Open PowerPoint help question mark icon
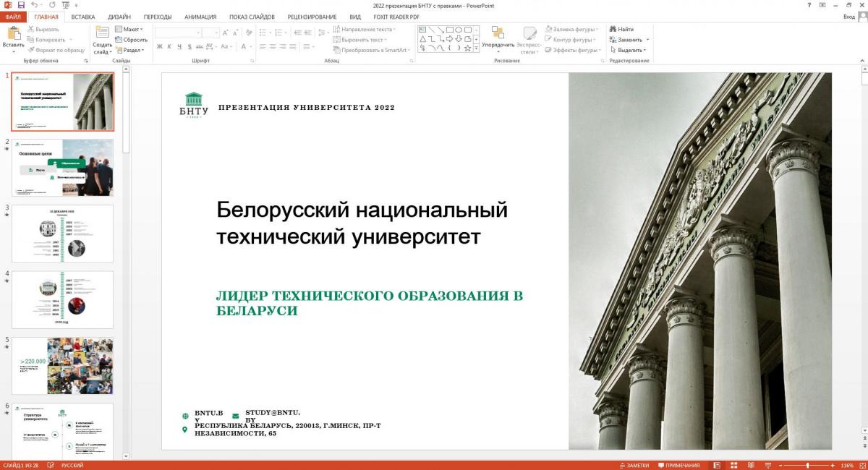Image resolution: width=868 pixels, height=470 pixels. pos(809,5)
